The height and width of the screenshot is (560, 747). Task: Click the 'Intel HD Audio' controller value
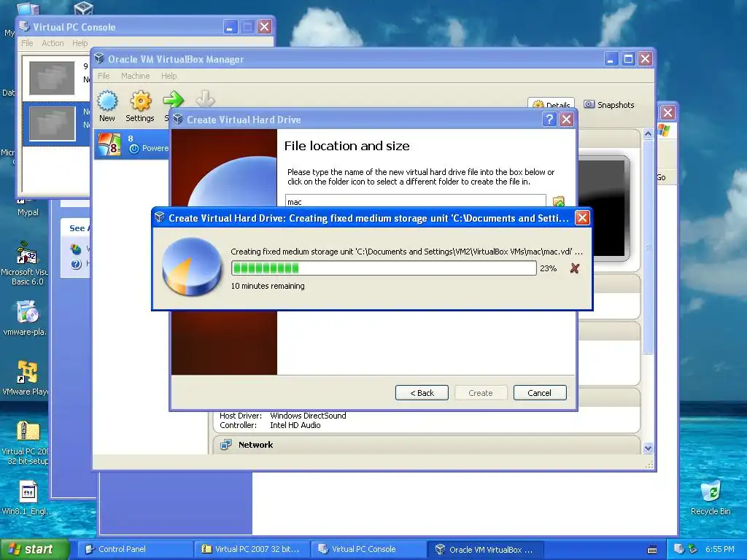295,425
